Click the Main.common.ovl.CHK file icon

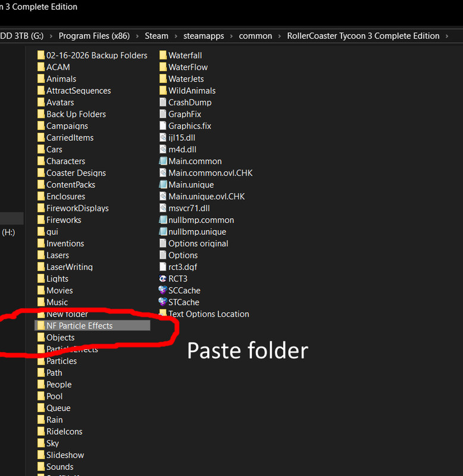[163, 173]
